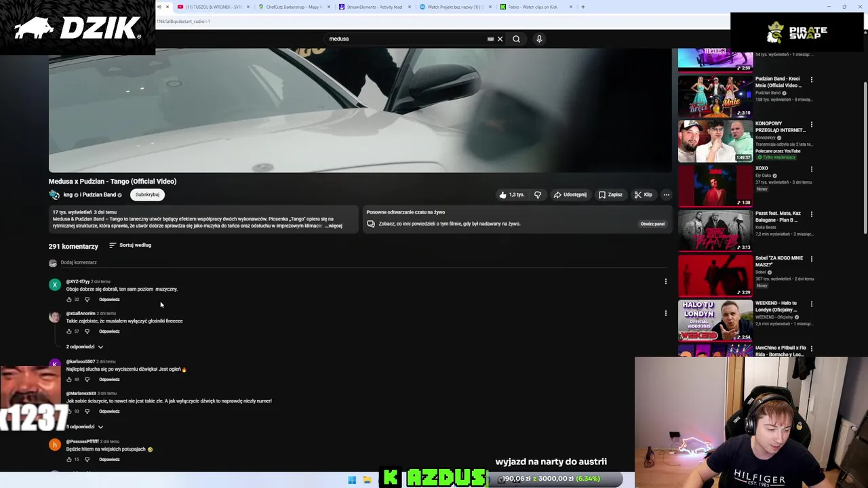This screenshot has height=488, width=868.
Task: Focus the medusa search field
Action: 407,39
